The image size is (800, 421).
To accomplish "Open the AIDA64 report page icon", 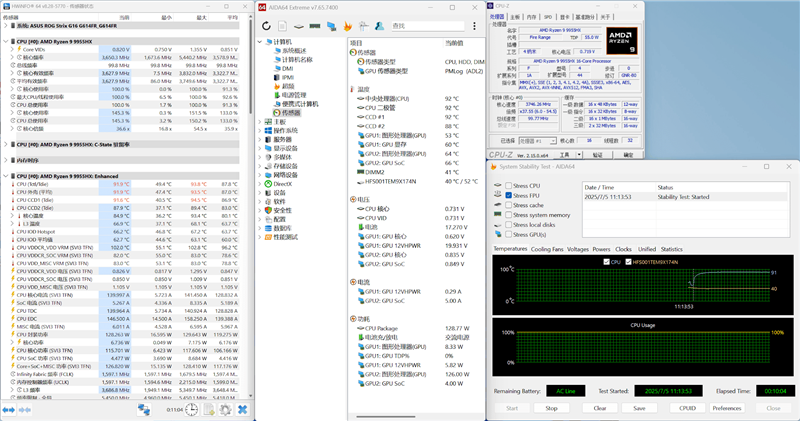I will [x=283, y=26].
